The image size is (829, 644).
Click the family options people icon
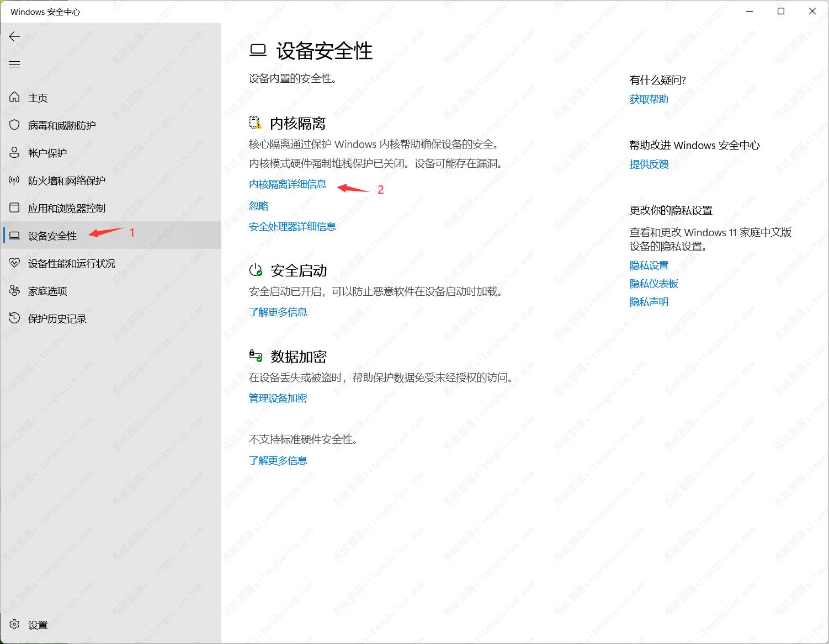(x=14, y=291)
